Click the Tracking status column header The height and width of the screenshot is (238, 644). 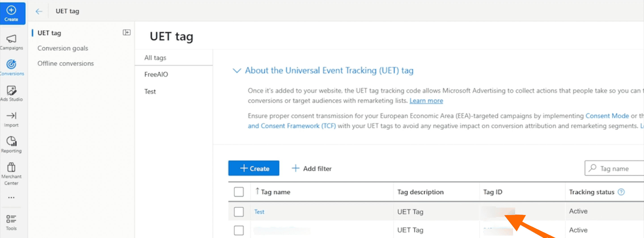coord(591,192)
